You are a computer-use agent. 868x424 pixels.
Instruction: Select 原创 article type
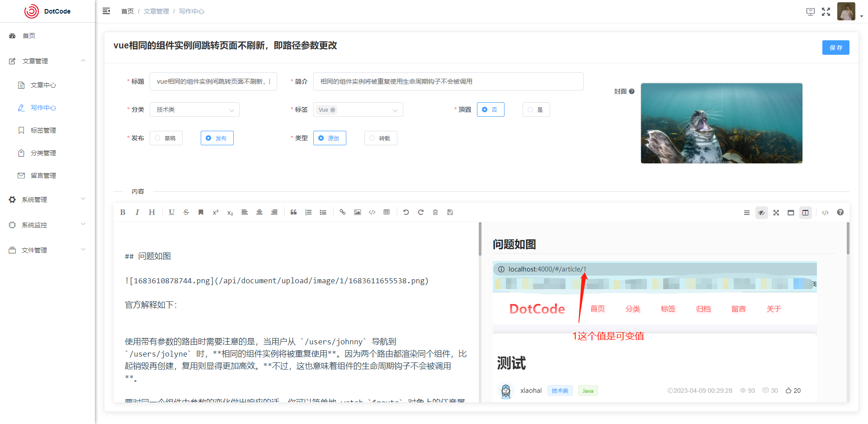[330, 138]
